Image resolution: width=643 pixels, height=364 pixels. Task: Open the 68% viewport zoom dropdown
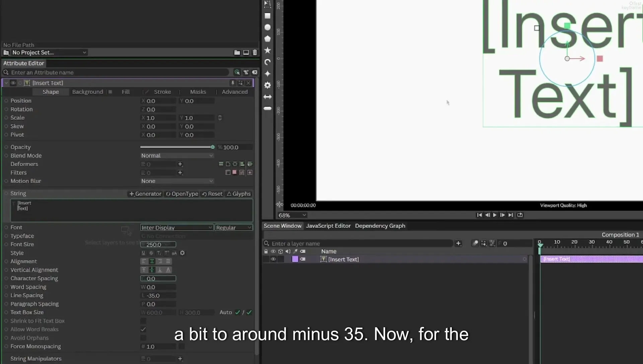(292, 215)
